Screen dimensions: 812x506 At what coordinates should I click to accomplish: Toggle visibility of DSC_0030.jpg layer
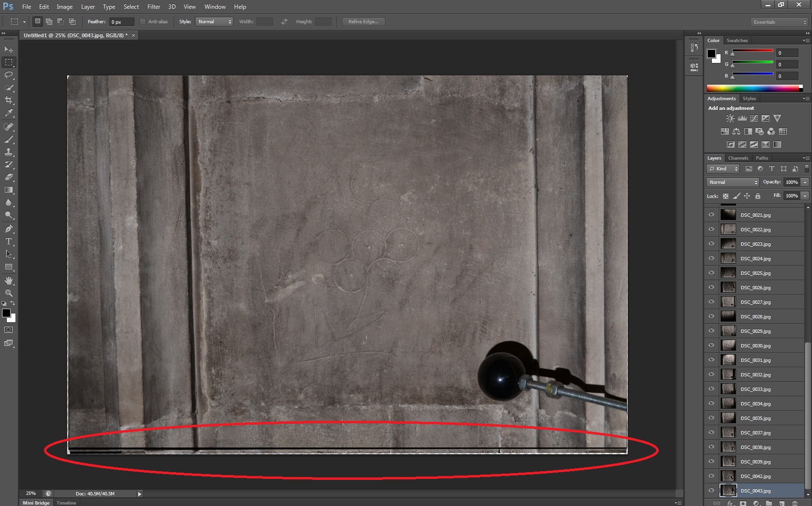coord(711,345)
